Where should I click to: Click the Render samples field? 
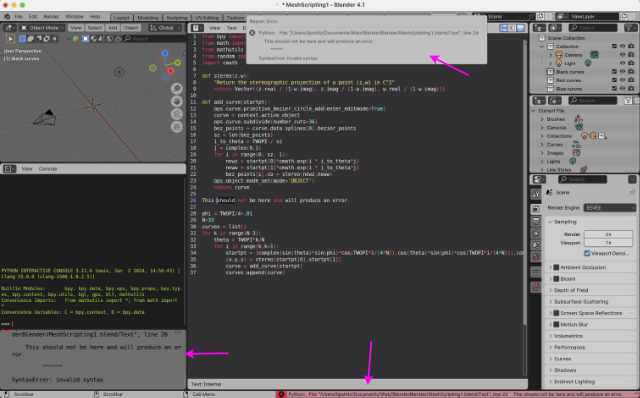click(608, 234)
